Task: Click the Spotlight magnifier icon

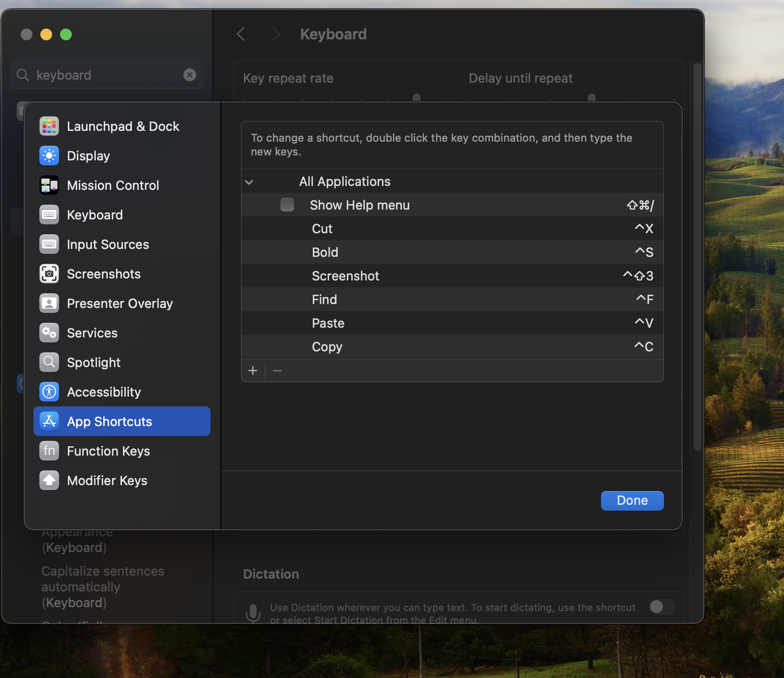Action: [49, 362]
